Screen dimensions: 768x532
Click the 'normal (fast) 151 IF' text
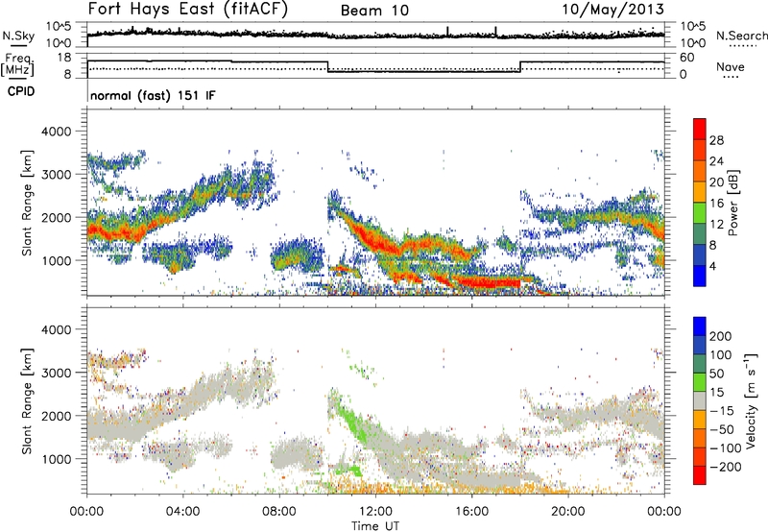[153, 95]
